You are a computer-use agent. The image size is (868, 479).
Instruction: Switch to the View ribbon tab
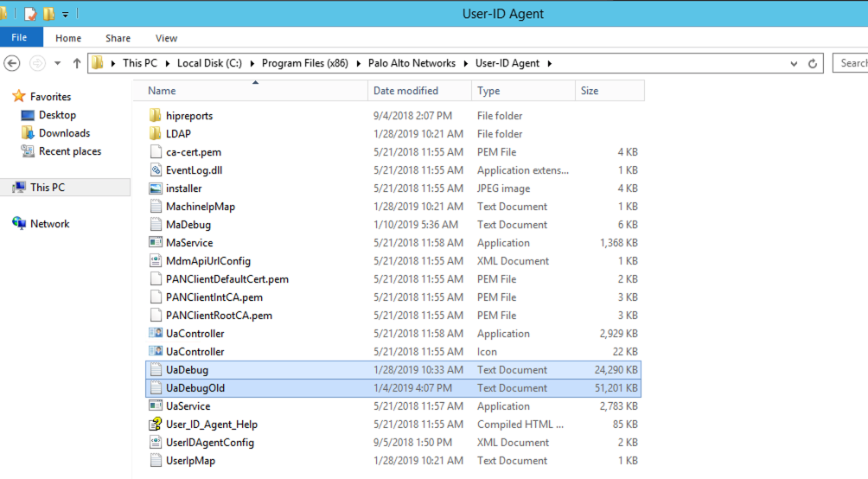point(166,38)
